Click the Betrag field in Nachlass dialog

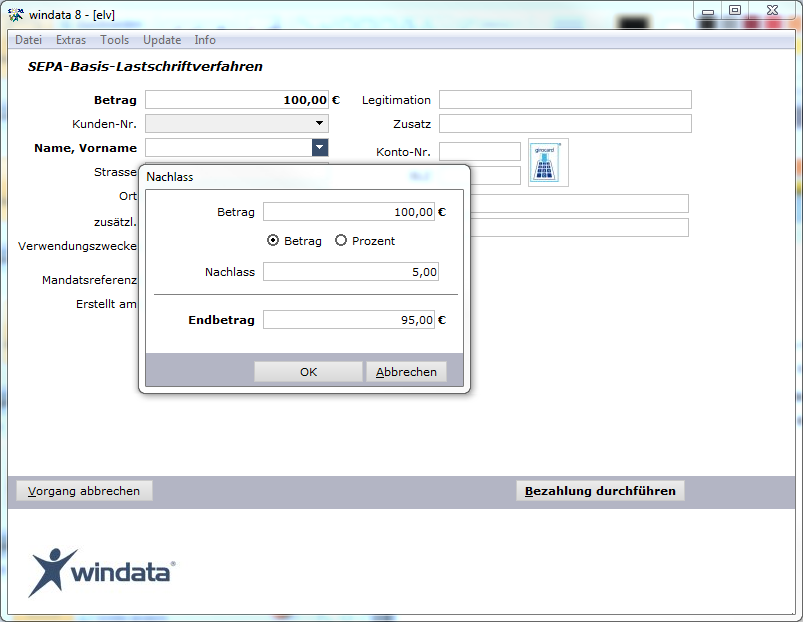349,212
